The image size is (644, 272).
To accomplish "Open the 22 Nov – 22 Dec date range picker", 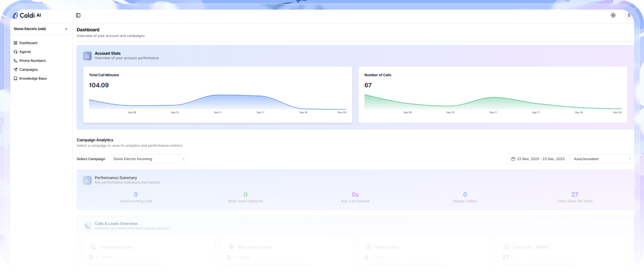I will point(538,159).
